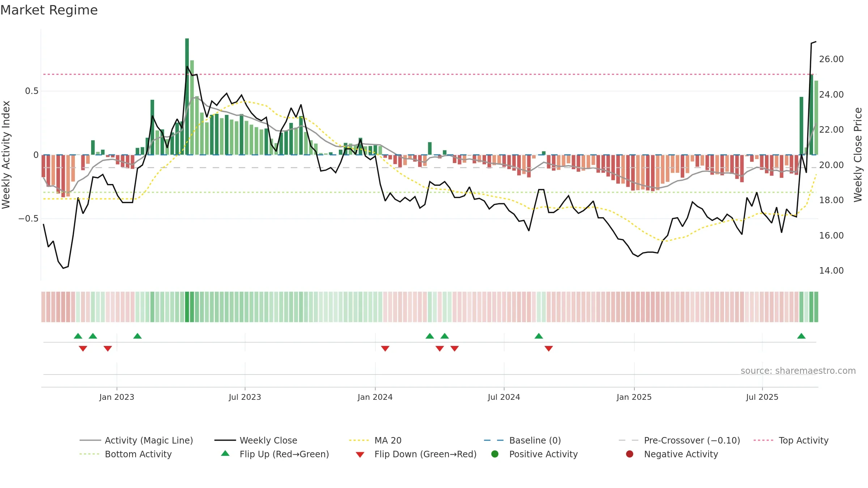Image resolution: width=868 pixels, height=488 pixels.
Task: Click the red down-triangle icon in the legend
Action: coord(360,455)
